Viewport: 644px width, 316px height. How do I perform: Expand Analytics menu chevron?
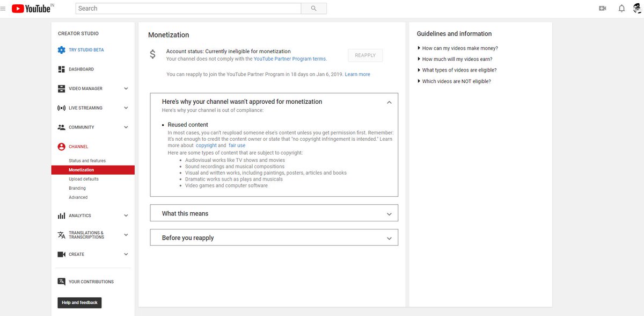tap(126, 216)
